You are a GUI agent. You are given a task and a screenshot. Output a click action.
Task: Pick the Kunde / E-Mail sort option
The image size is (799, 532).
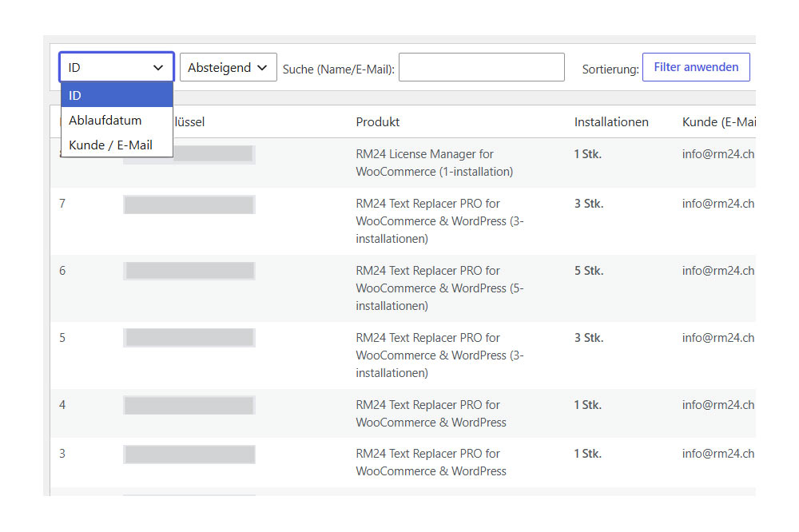pos(117,145)
